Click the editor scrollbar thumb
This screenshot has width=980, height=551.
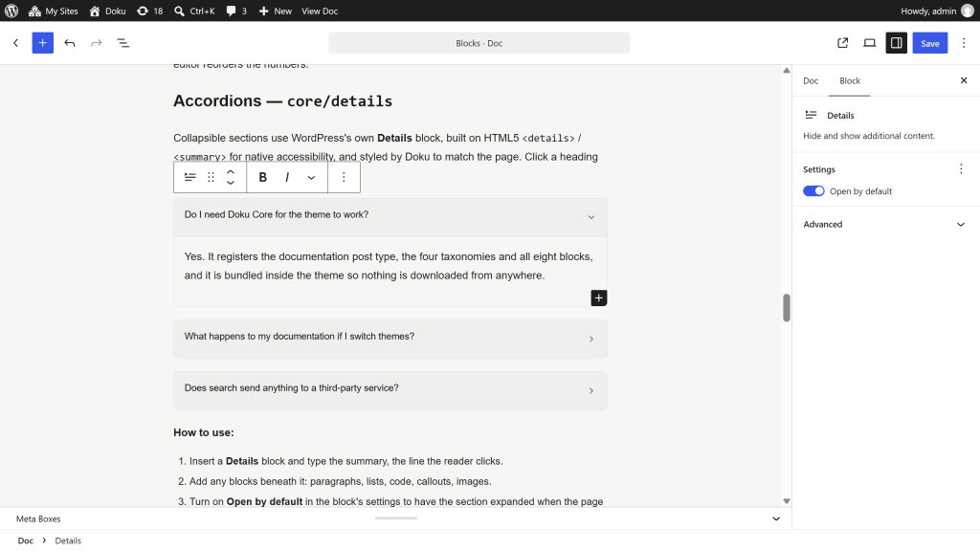(x=787, y=307)
